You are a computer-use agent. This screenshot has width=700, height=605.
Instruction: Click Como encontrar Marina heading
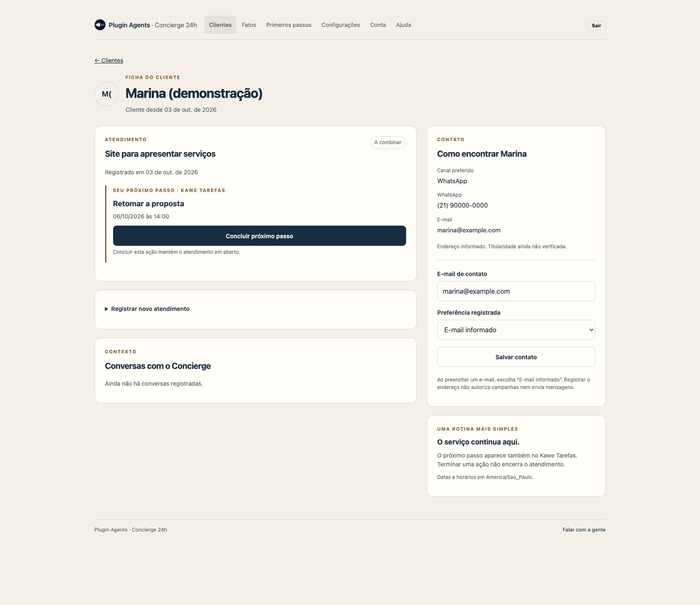click(482, 154)
